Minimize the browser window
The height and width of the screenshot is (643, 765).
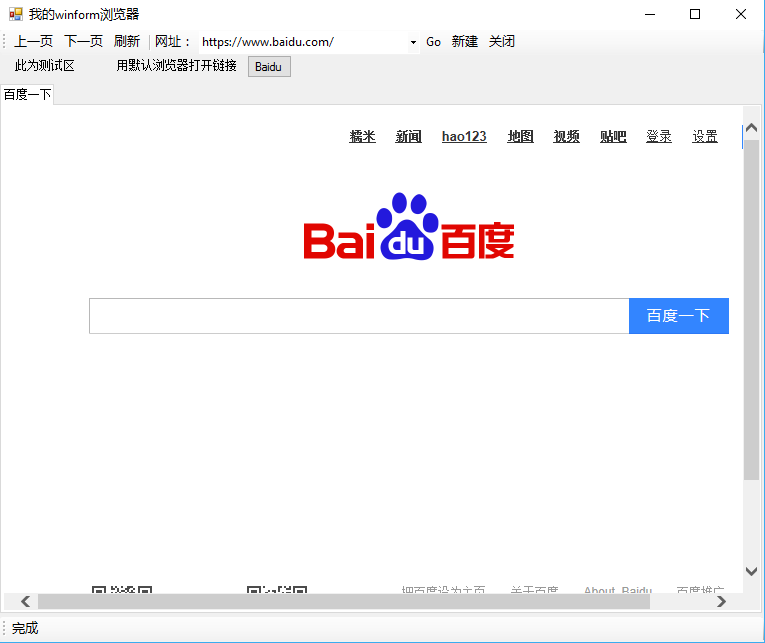click(650, 14)
